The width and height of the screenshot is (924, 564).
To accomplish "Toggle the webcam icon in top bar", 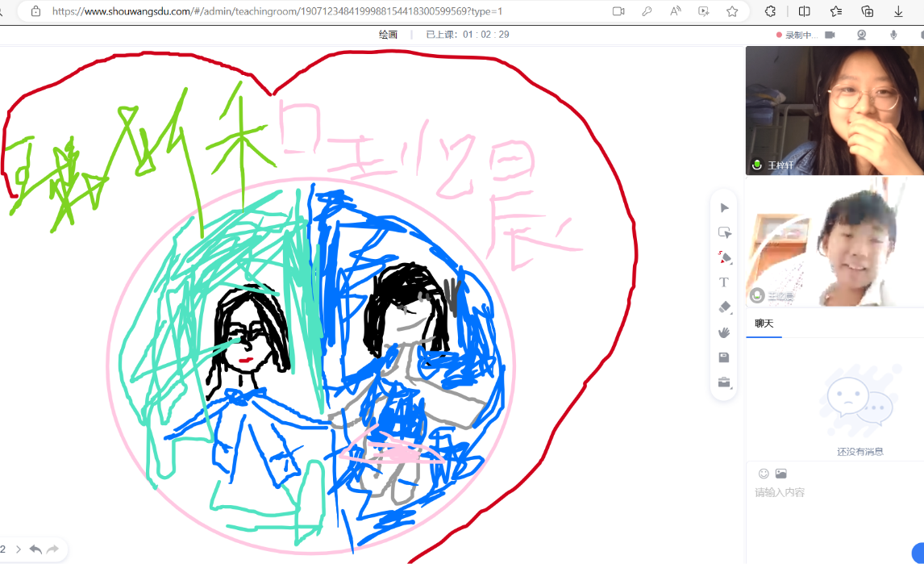I will (x=862, y=35).
